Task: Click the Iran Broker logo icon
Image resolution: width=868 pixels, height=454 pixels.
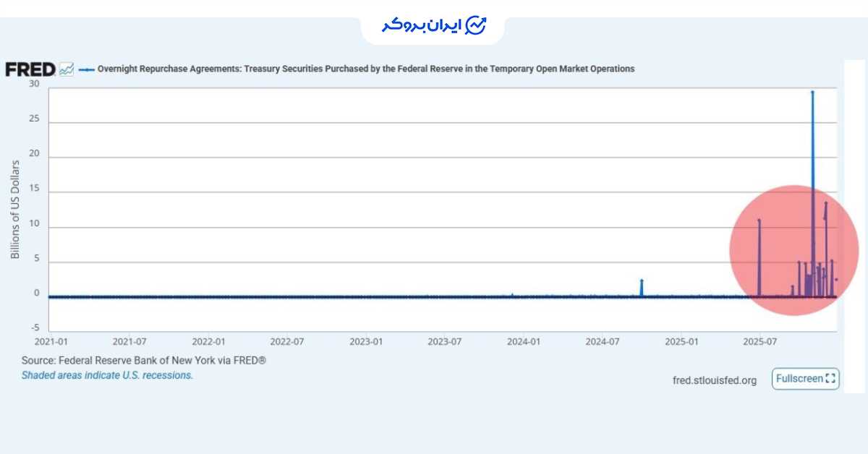Action: (x=476, y=25)
